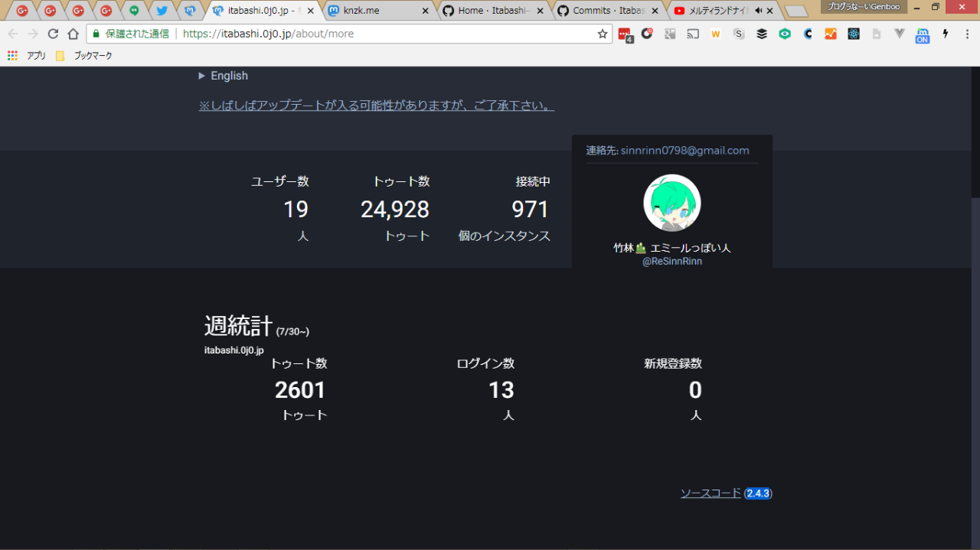Screen dimensions: 980x550
Task: Open the @ReSinnRinn profile link
Action: point(671,261)
